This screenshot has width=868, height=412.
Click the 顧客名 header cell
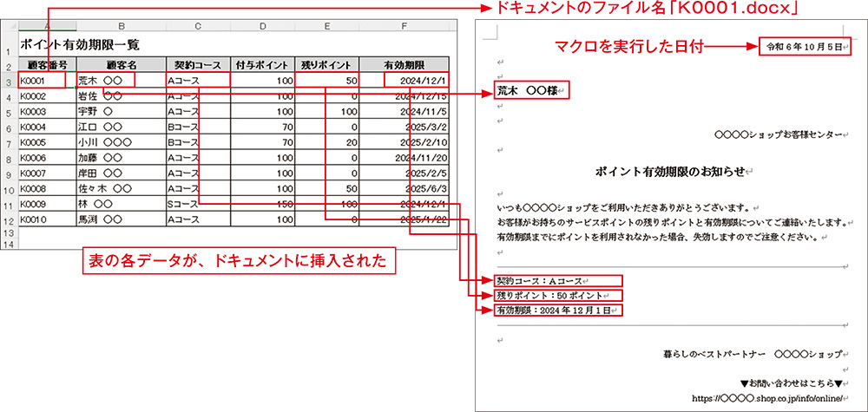pos(122,64)
